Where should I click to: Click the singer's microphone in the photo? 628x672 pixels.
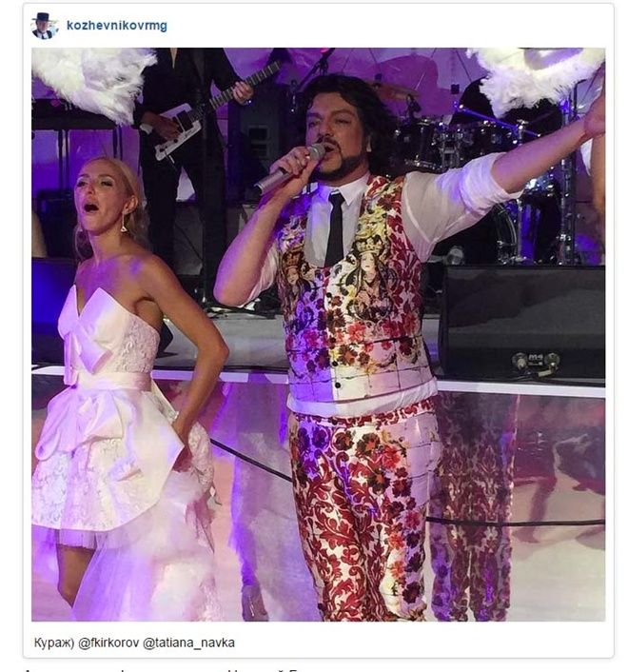[289, 168]
